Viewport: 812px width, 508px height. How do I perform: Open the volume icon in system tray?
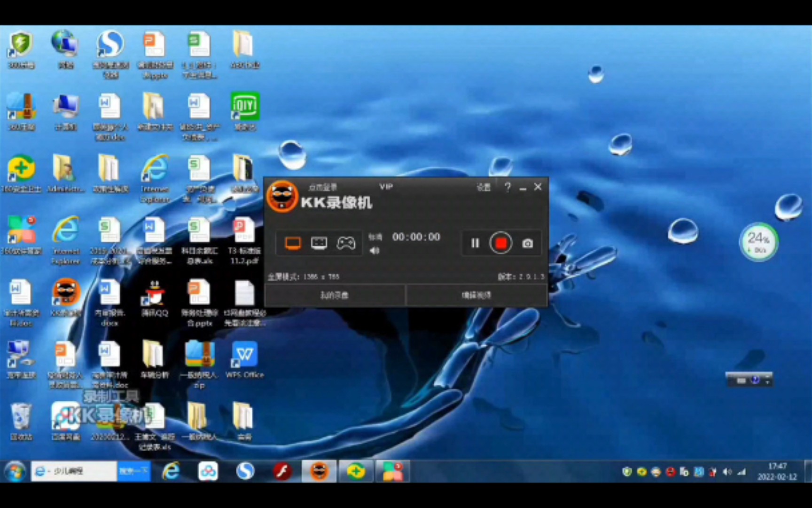point(727,471)
